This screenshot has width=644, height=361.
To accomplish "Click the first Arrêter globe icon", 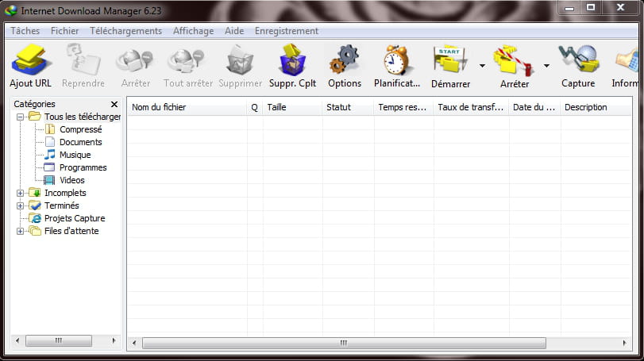I will 135,61.
